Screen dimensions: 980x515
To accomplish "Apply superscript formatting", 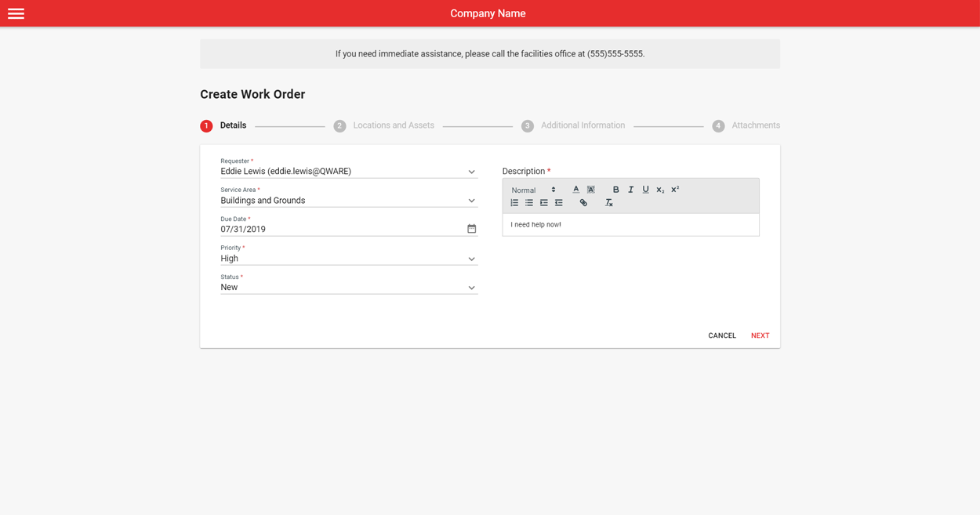I will pos(674,189).
